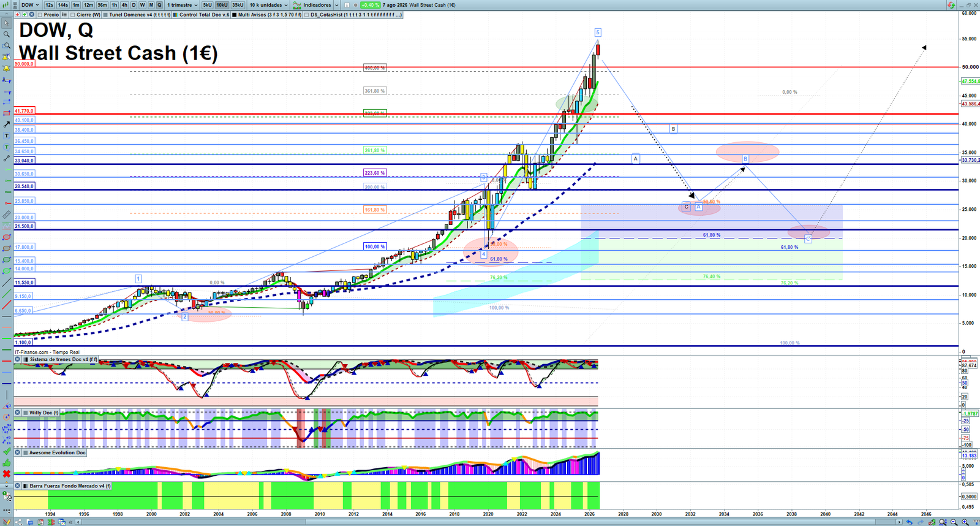Close the Awesome Evolution Doc panel
This screenshot has height=526, width=980.
coord(18,453)
